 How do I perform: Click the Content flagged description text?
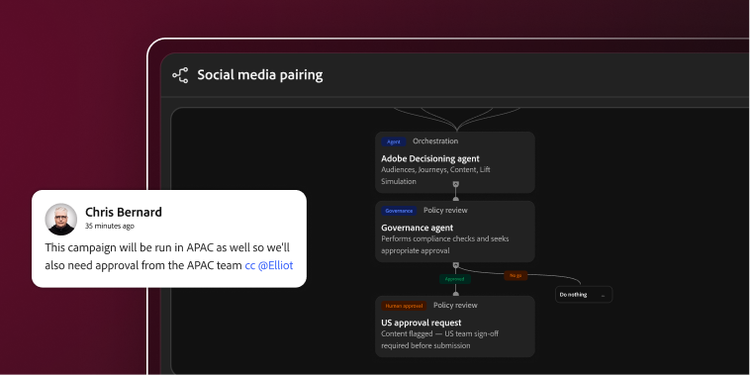pos(440,340)
